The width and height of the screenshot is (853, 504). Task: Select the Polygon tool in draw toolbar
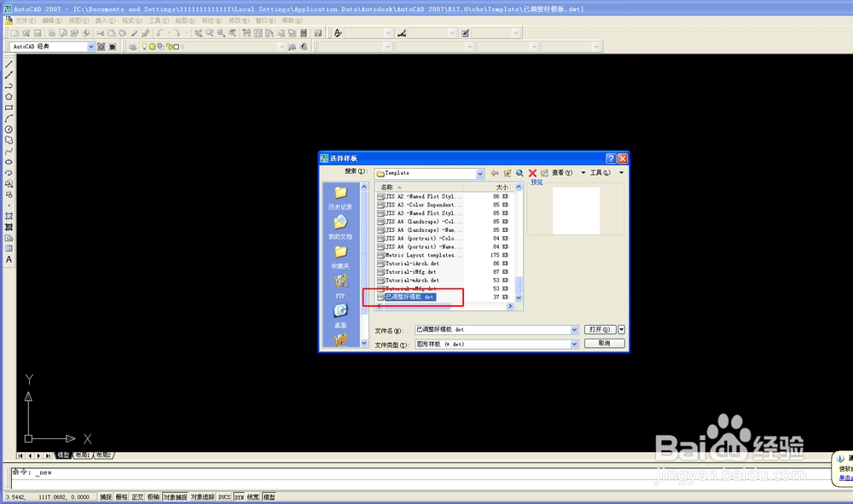9,96
